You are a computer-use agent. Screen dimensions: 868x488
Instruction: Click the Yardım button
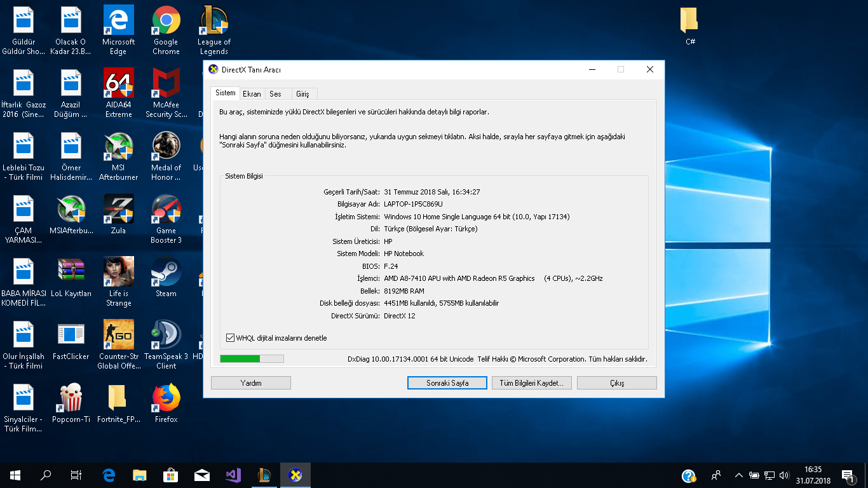[x=251, y=383]
